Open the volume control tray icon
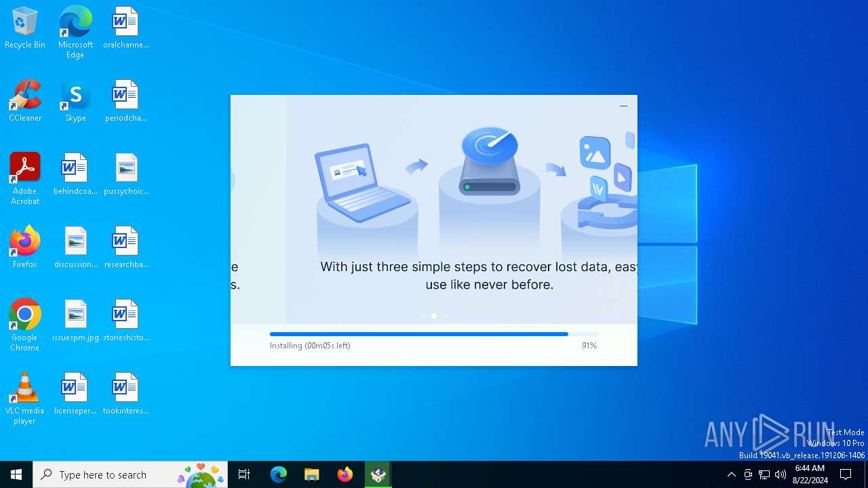 coord(781,474)
